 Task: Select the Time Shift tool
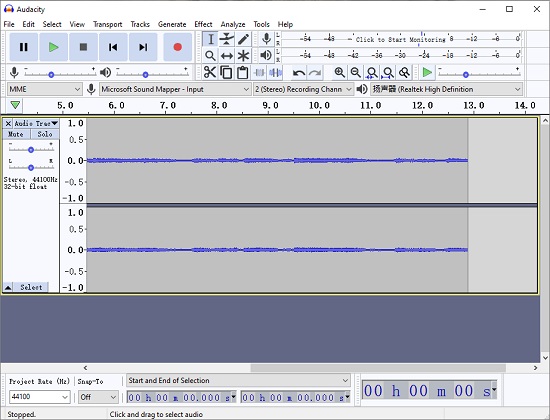[227, 55]
